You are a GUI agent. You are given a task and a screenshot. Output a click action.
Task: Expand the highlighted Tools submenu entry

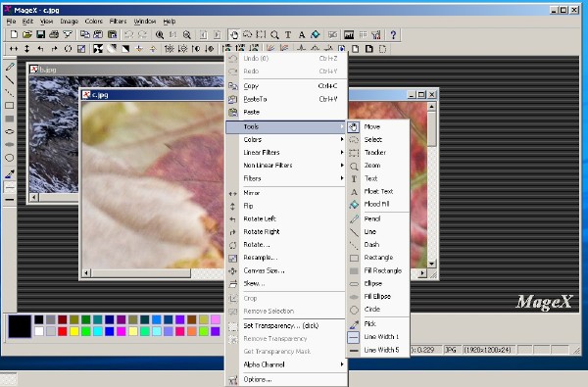tap(286, 126)
